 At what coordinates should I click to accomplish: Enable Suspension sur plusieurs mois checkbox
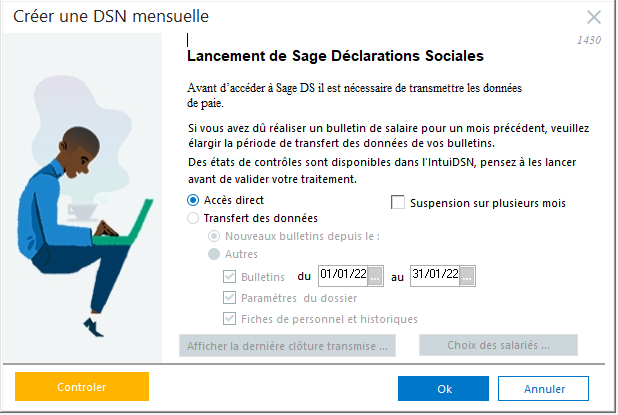pos(398,202)
